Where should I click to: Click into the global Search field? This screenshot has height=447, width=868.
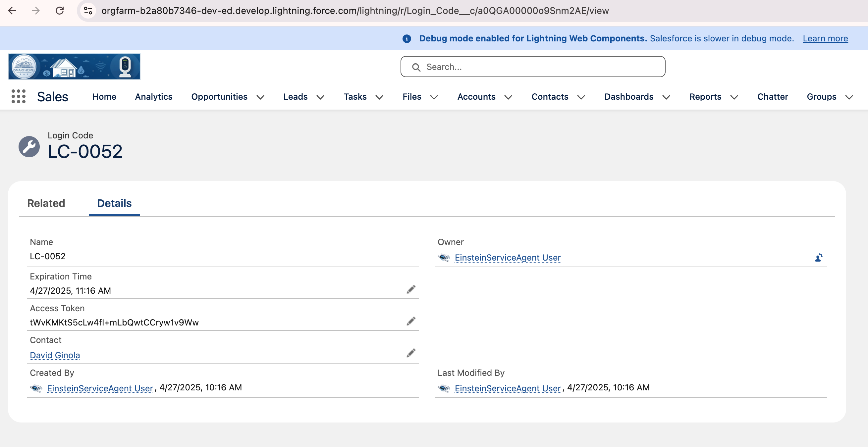click(532, 67)
